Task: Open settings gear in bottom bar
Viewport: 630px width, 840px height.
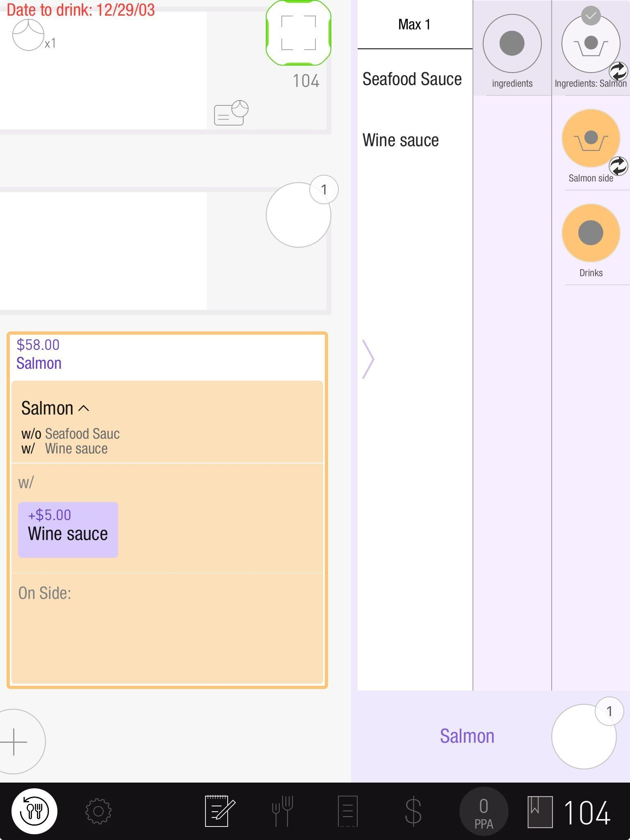Action: point(98,811)
